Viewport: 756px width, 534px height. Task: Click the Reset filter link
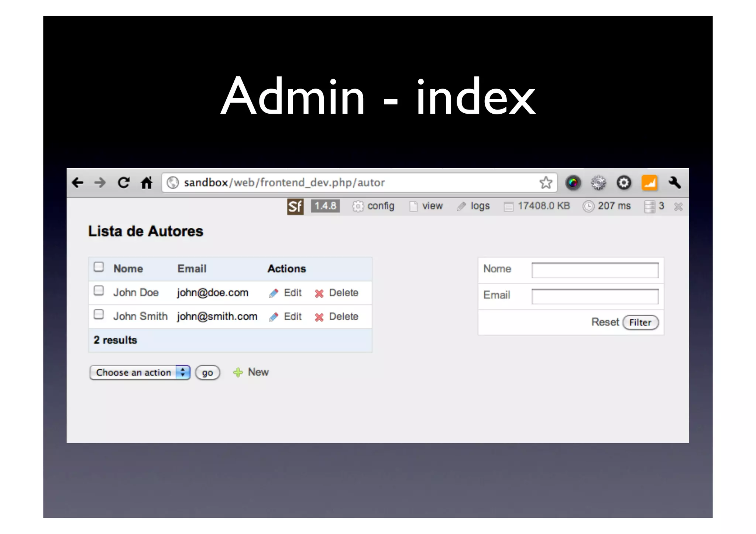pyautogui.click(x=605, y=322)
